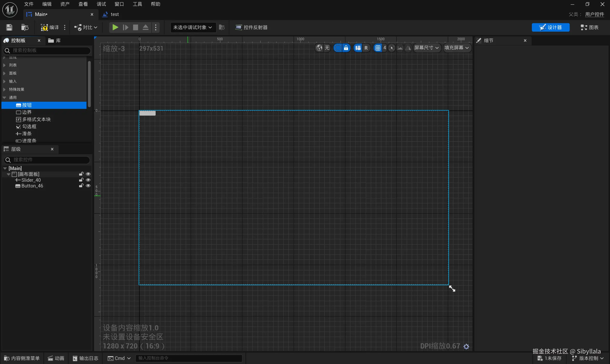Open the 窗口 (Window) menu

pyautogui.click(x=119, y=4)
